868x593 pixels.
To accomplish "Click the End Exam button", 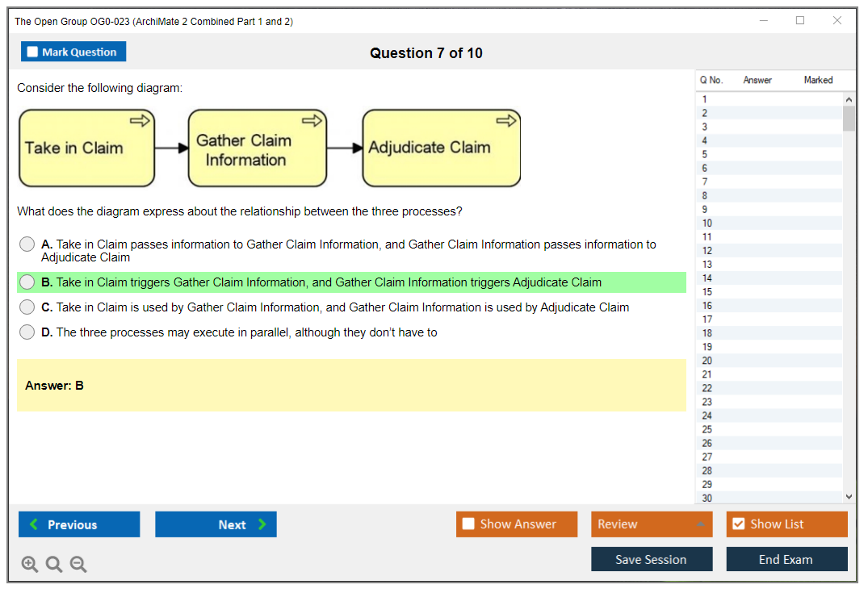I will 786,559.
